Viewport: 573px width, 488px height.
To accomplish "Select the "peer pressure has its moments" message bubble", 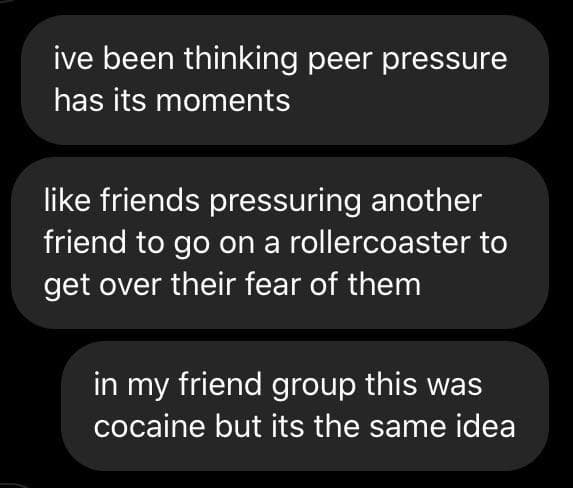I will 285,80.
